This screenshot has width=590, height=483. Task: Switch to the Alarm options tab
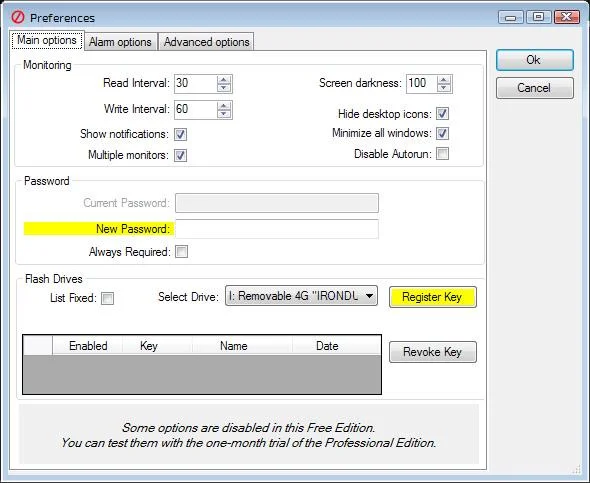[x=120, y=42]
